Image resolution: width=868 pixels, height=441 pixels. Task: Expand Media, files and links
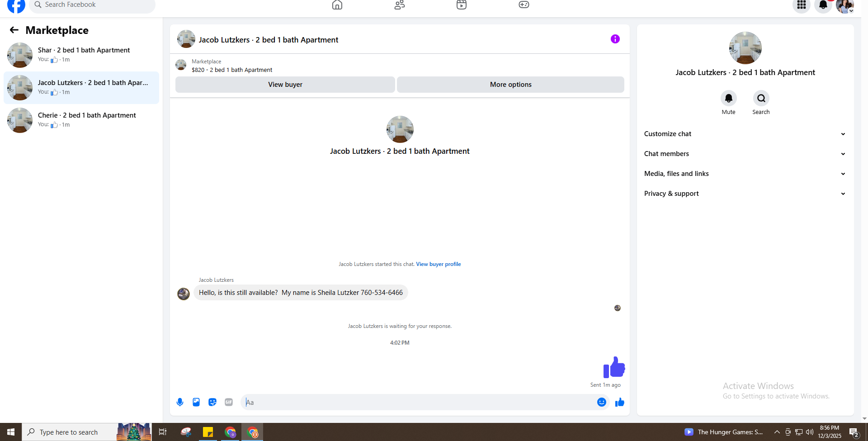pyautogui.click(x=745, y=174)
